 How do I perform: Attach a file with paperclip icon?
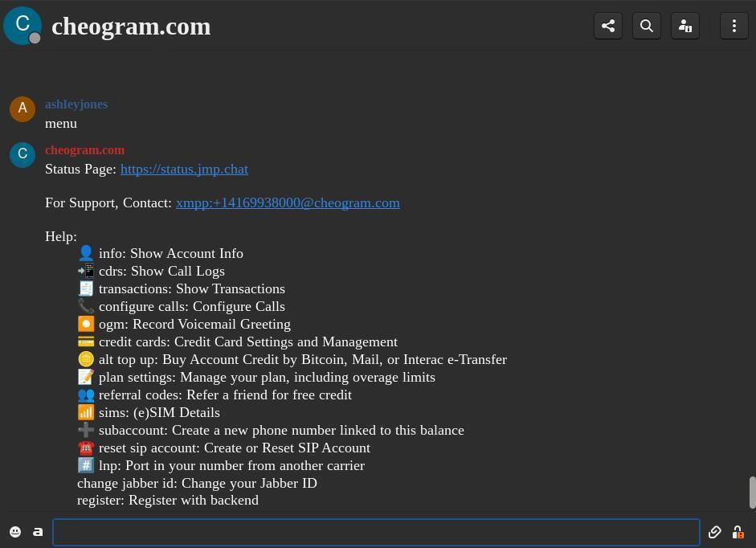point(714,532)
